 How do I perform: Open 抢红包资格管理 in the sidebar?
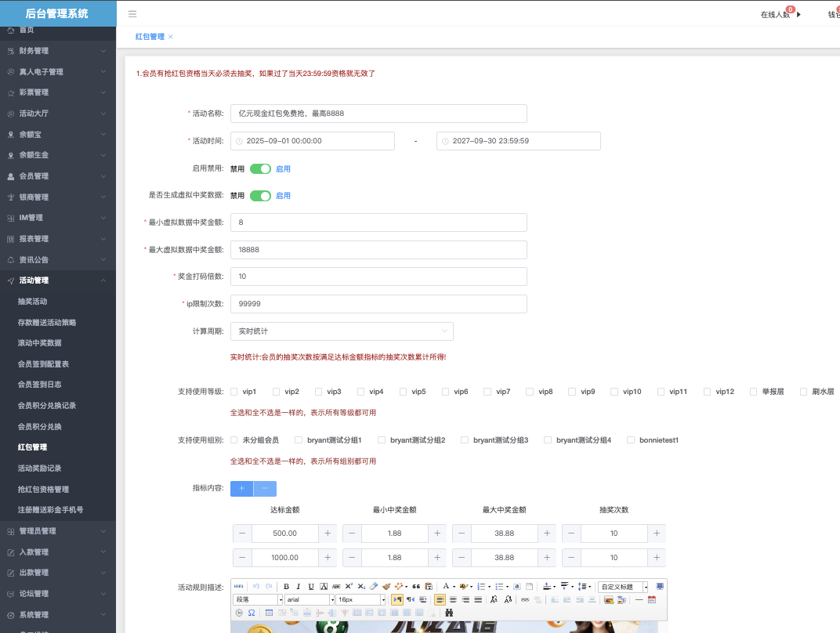coord(44,489)
